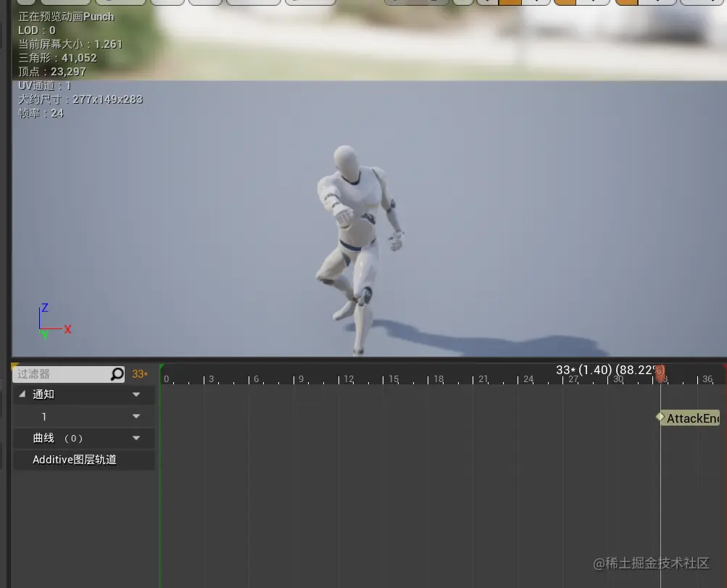Click the magnifier search icon in filter box

(x=117, y=374)
